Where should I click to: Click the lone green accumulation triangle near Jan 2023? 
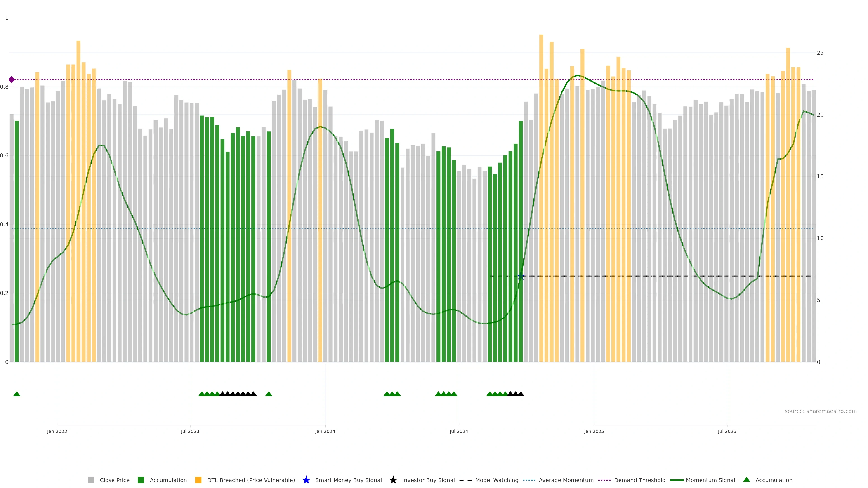pos(17,394)
